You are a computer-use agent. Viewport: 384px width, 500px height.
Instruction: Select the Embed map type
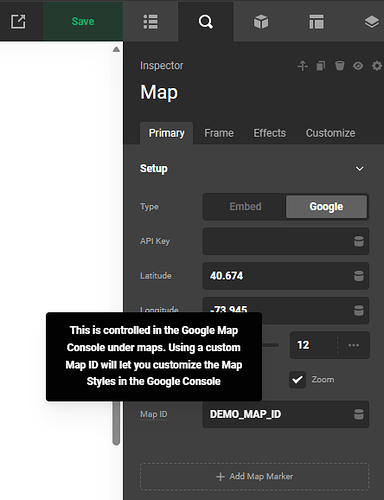(245, 207)
